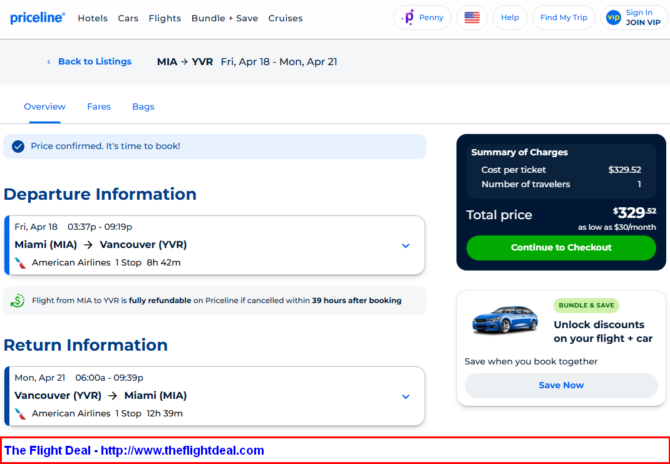
Task: Open the Priceline logo home link
Action: tap(38, 18)
